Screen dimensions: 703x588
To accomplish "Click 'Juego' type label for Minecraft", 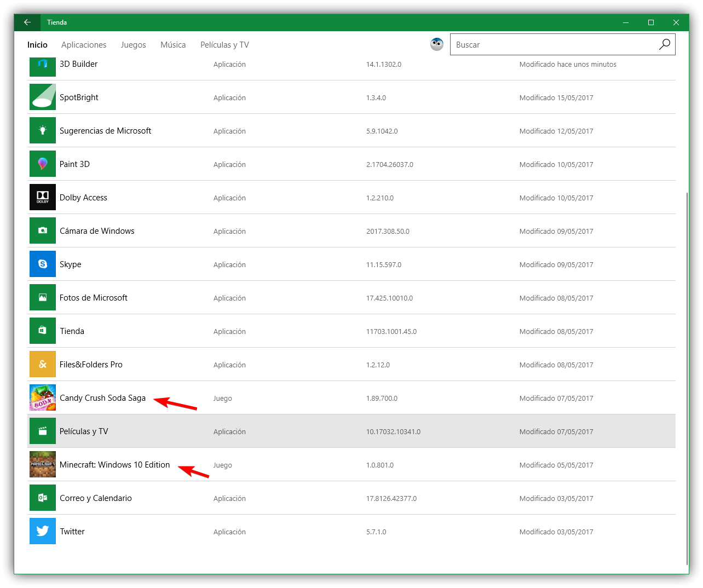I will pos(223,465).
